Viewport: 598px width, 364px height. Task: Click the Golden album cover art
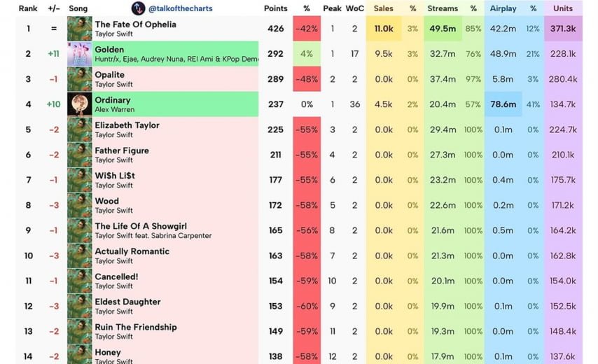79,54
